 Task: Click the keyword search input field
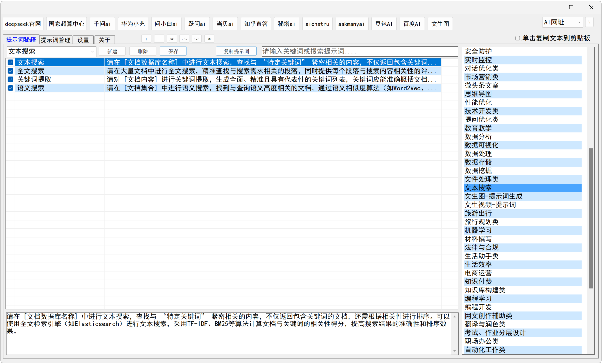click(x=360, y=51)
